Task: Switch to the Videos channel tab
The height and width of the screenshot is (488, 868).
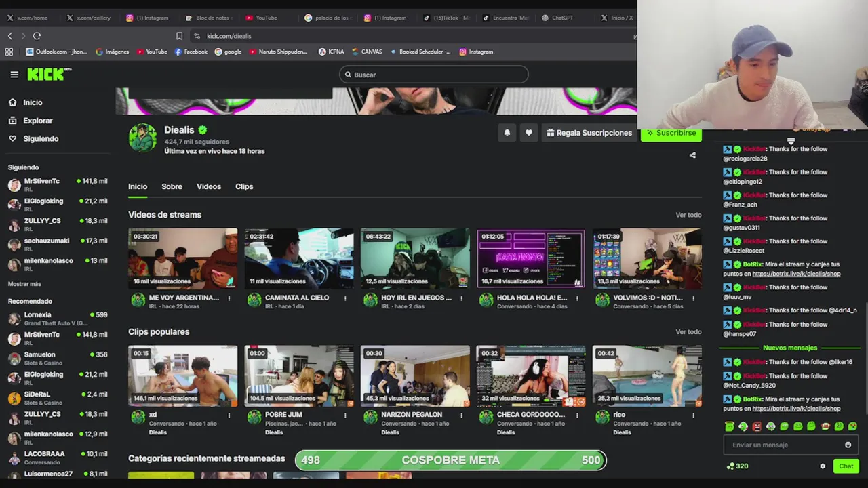Action: click(209, 186)
